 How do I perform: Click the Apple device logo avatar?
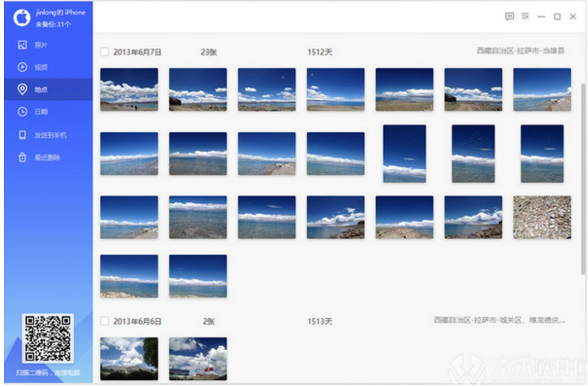22,18
